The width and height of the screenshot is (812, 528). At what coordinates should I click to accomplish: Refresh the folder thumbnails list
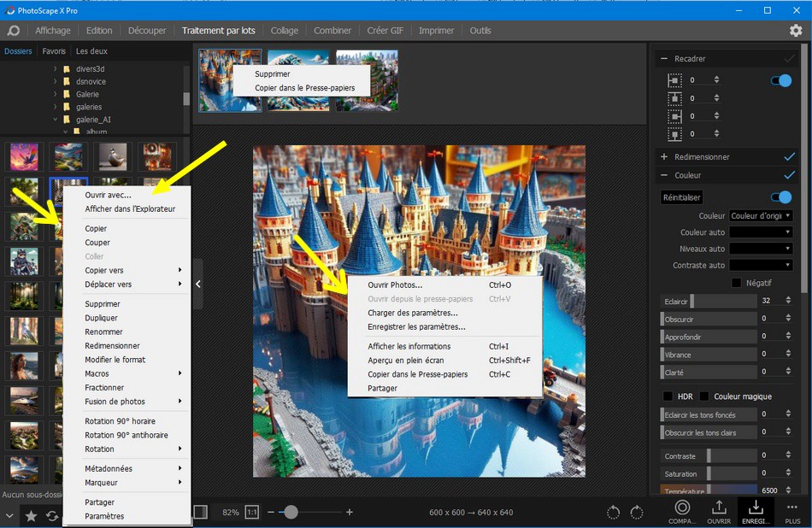click(52, 515)
